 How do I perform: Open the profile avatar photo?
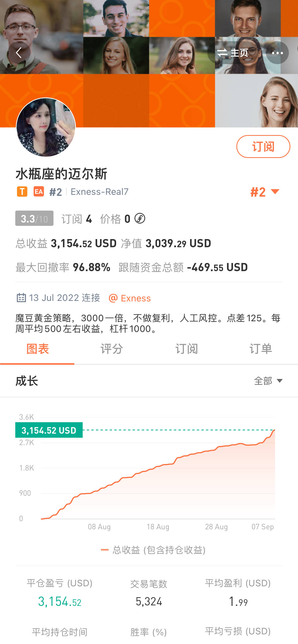tap(46, 127)
